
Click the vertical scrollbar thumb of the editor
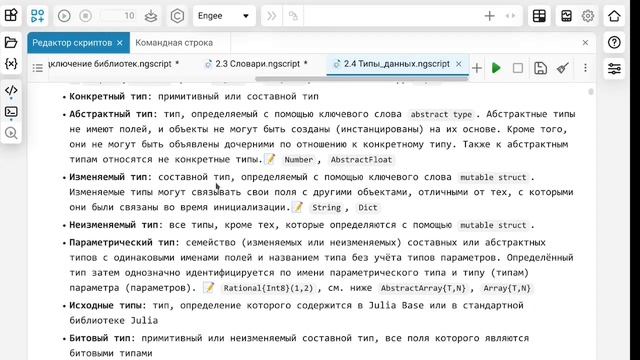click(x=591, y=92)
